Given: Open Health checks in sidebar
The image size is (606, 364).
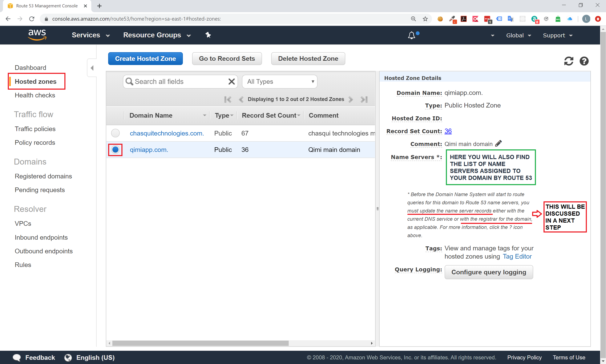Looking at the screenshot, I should point(35,95).
